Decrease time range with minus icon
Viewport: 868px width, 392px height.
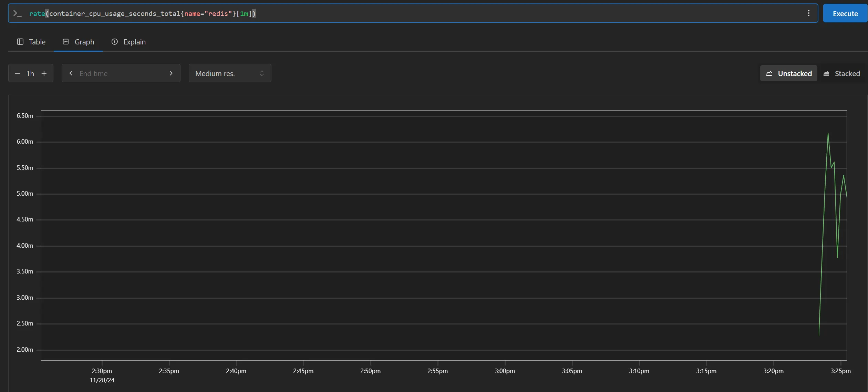(x=17, y=73)
